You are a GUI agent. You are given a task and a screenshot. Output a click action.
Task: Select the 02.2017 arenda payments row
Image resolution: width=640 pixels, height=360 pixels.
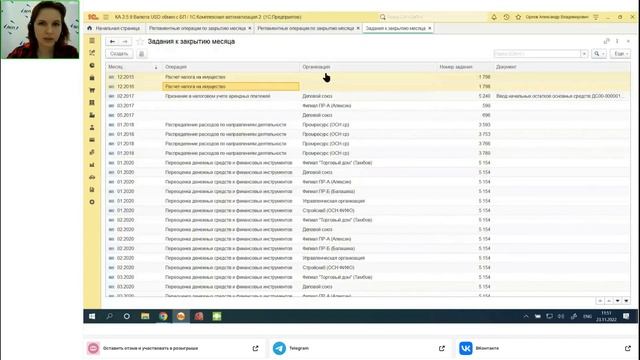(368, 96)
